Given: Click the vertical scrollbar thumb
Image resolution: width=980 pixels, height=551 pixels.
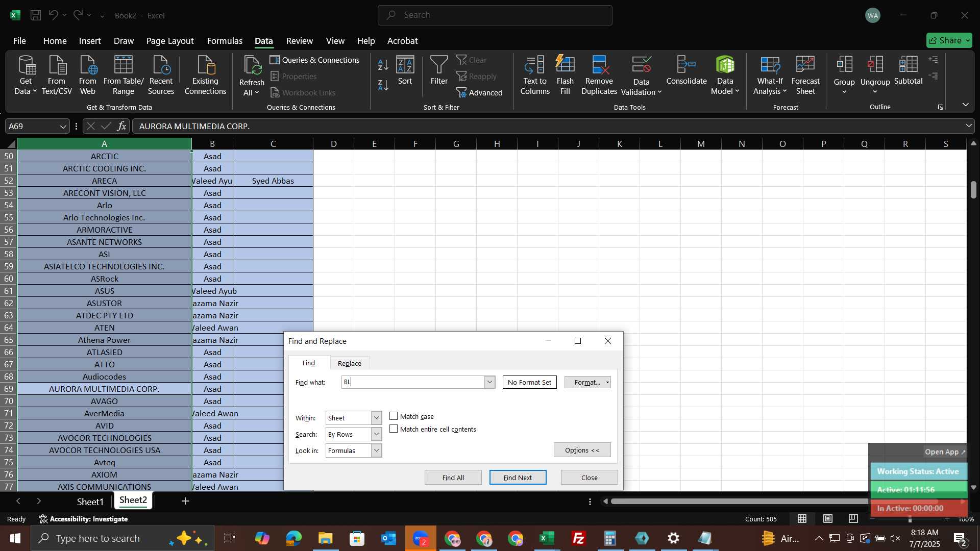Looking at the screenshot, I should [x=973, y=190].
